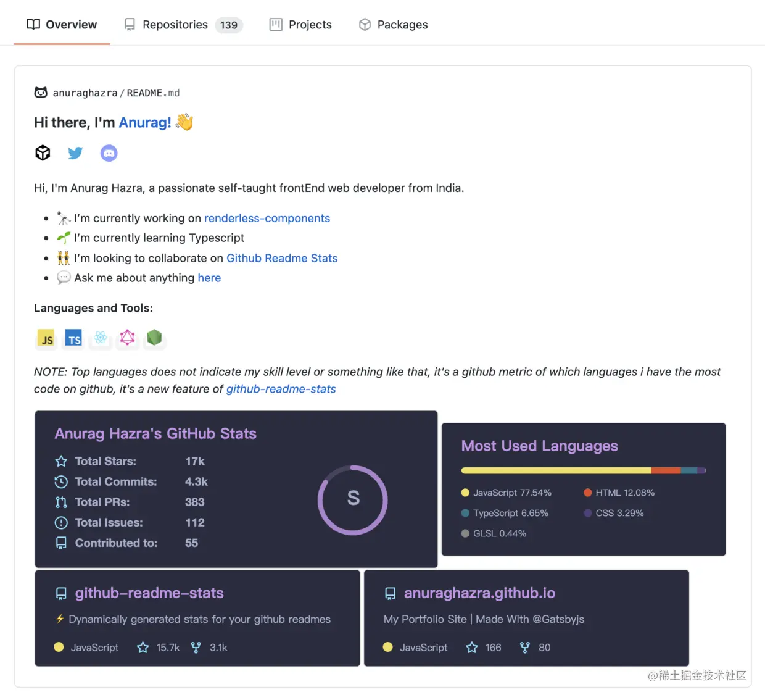The height and width of the screenshot is (700, 765).
Task: Open the renderless-components link
Action: (x=267, y=219)
